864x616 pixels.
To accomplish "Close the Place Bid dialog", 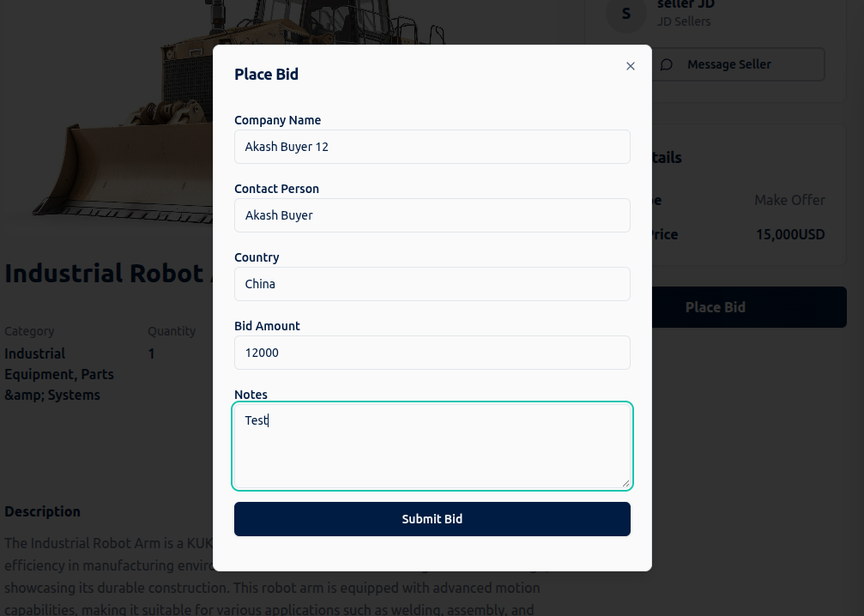I will click(631, 66).
